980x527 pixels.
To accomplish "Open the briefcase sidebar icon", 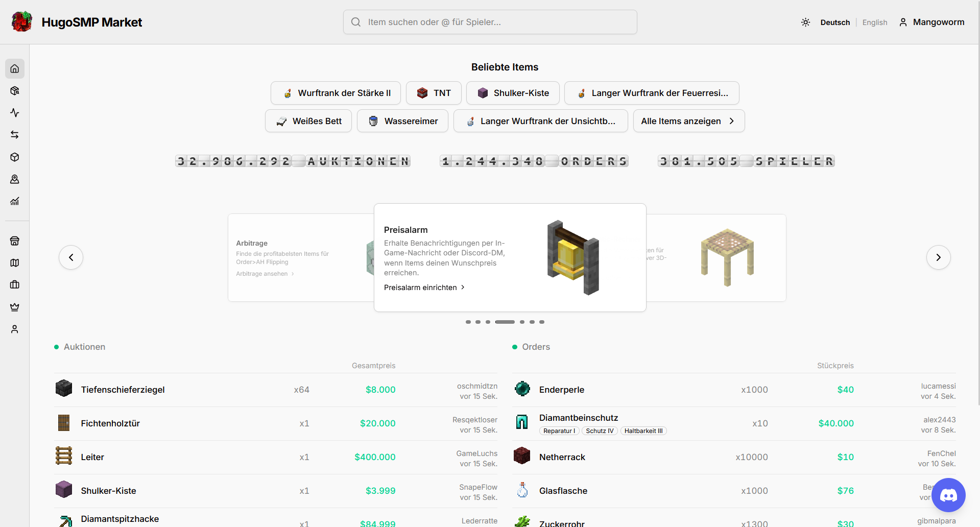I will (15, 285).
